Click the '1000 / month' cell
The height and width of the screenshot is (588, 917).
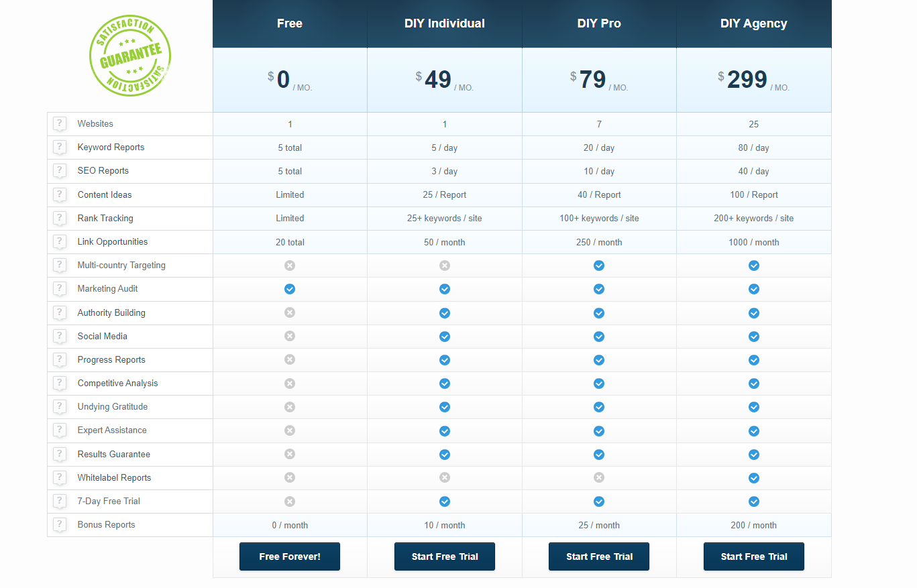point(754,242)
